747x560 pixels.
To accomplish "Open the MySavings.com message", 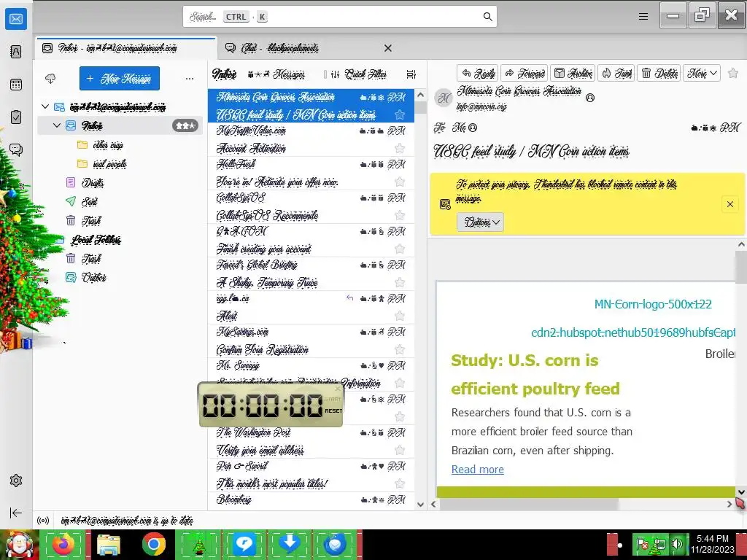I will [311, 341].
